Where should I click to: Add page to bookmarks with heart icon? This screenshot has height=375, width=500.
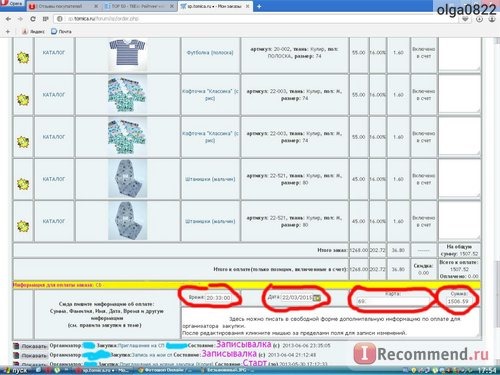[x=465, y=19]
